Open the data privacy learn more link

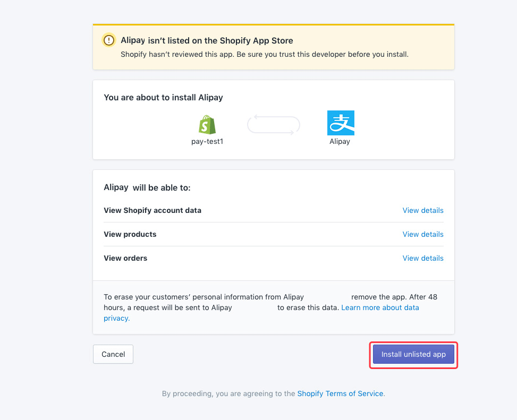pyautogui.click(x=380, y=307)
